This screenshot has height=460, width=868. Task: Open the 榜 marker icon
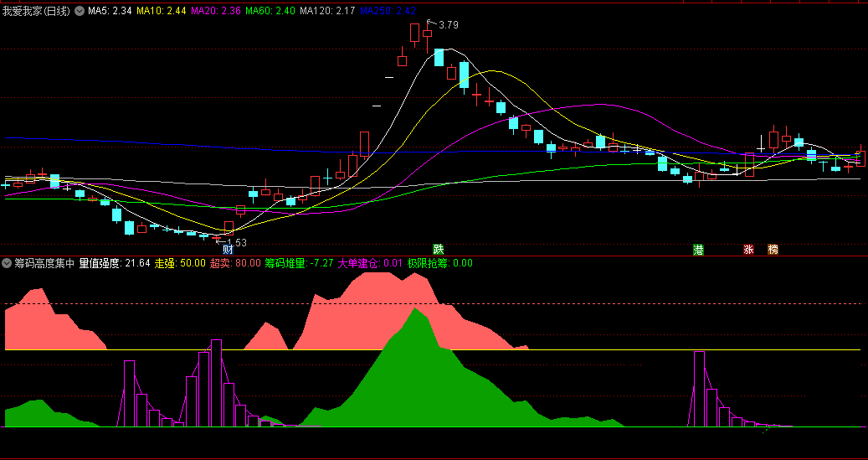pos(773,250)
